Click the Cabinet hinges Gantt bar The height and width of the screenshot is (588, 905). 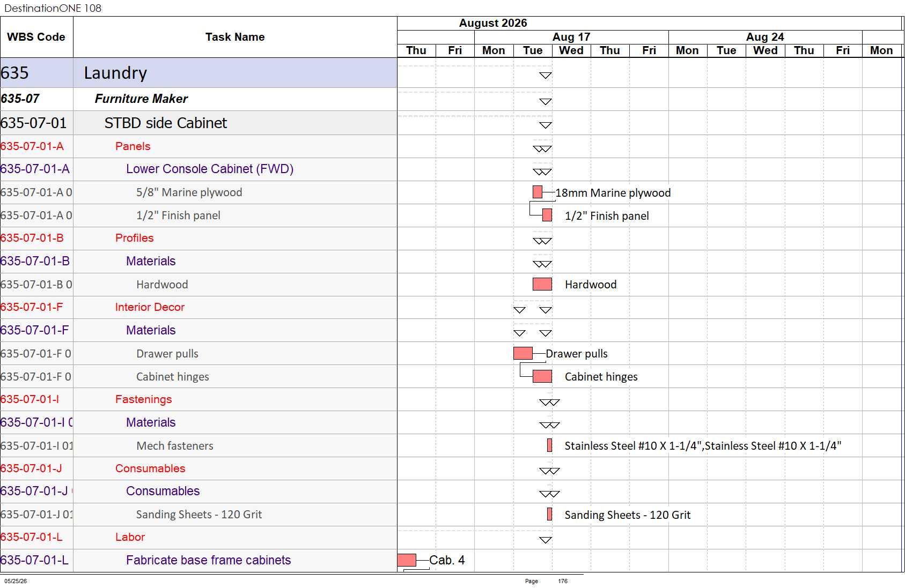point(542,376)
